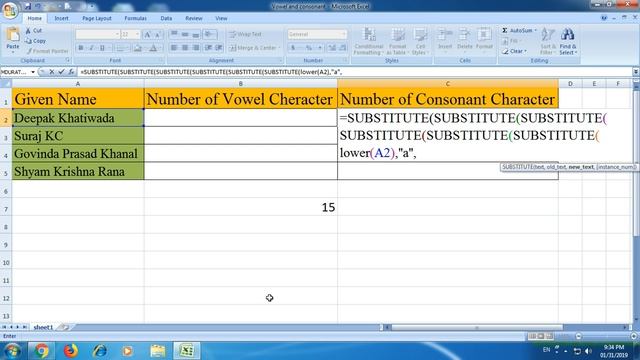Select the column D header
The image size is (640, 360).
(x=570, y=83)
